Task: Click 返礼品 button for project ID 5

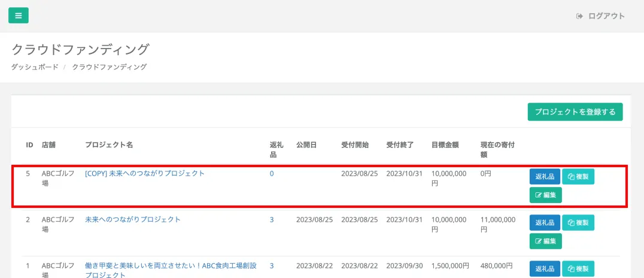Action: coord(545,177)
